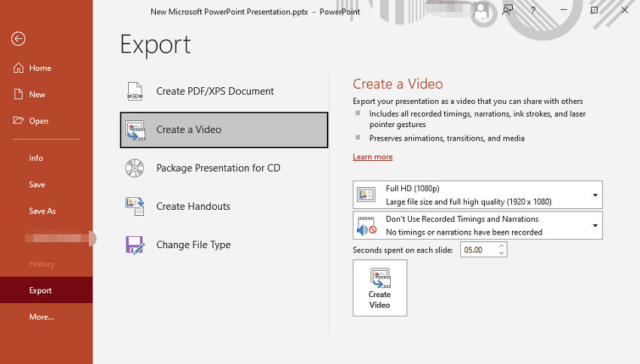Open Save As page

[x=42, y=211]
